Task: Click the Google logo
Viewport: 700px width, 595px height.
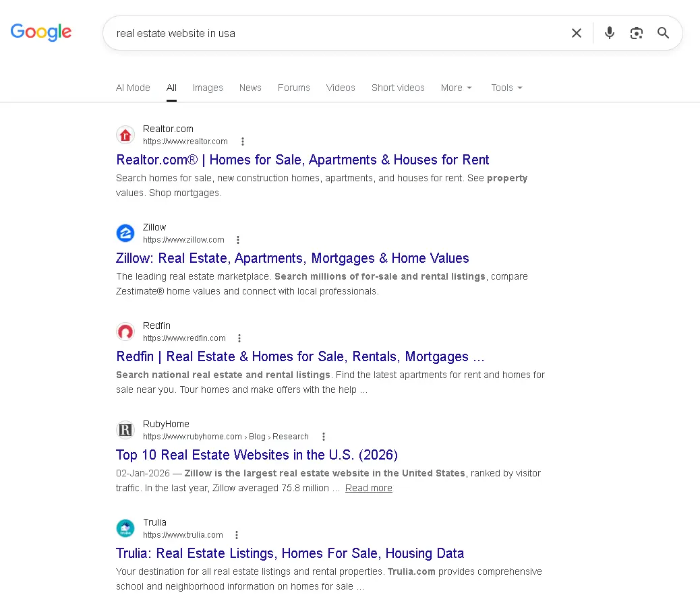Action: [40, 32]
